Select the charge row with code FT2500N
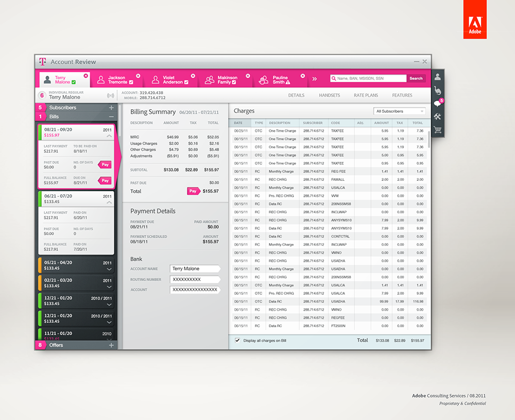Screen dimensions: 515x420 [x=330, y=326]
